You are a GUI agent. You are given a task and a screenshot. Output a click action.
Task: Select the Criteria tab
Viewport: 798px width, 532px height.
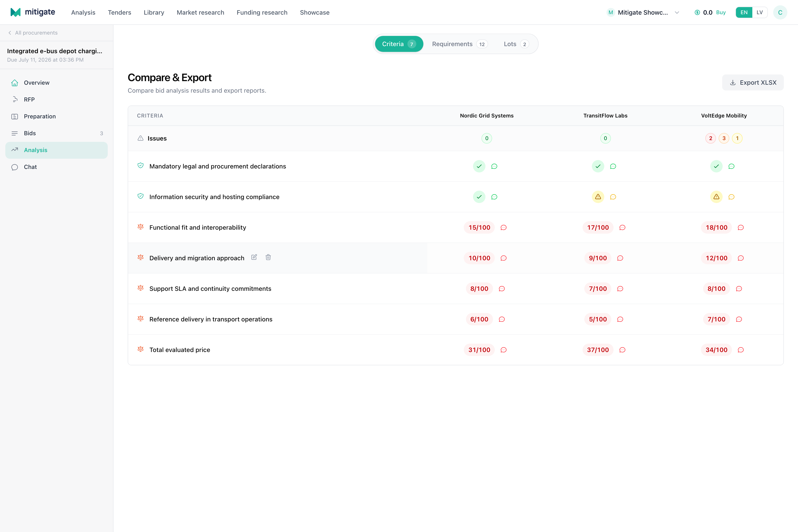pyautogui.click(x=399, y=44)
